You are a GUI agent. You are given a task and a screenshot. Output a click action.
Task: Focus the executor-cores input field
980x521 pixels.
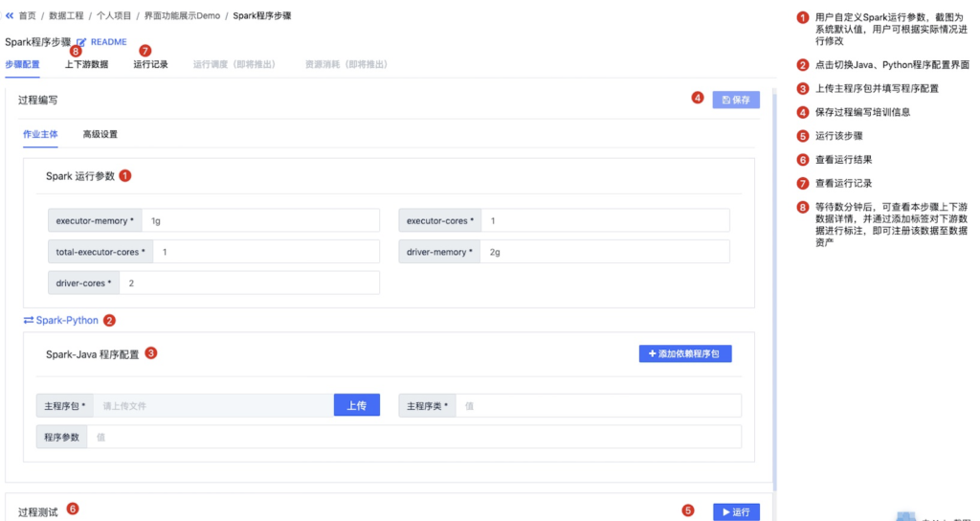pos(605,221)
